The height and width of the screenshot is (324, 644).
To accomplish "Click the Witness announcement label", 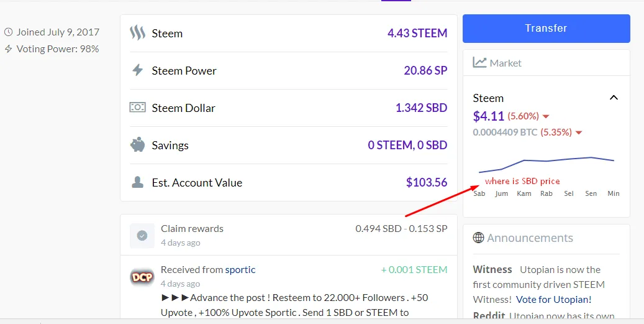I will coord(492,269).
